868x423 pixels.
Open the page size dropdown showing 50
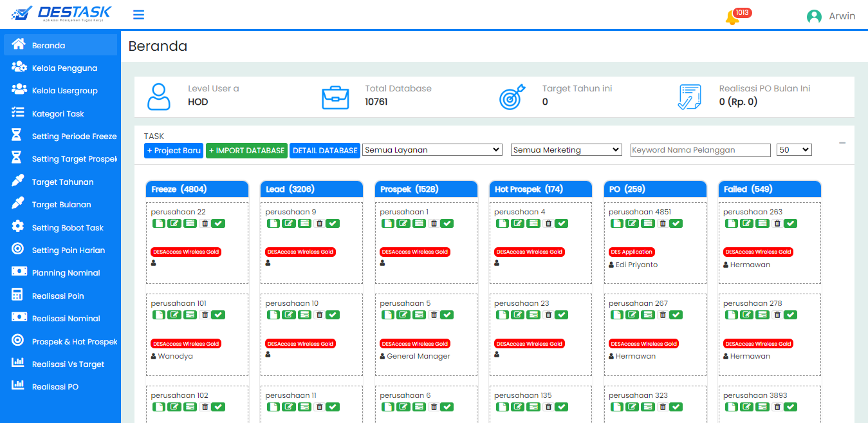[x=794, y=150]
